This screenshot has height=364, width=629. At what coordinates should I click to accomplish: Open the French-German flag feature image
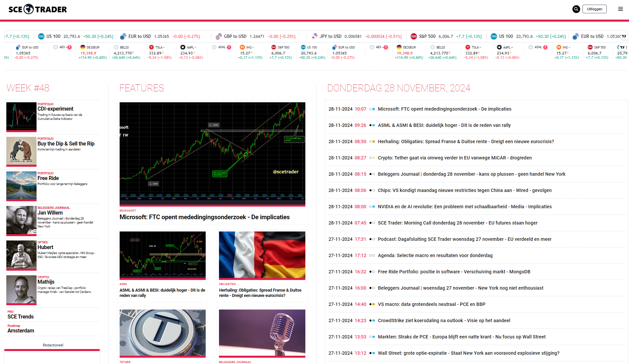[x=262, y=255]
